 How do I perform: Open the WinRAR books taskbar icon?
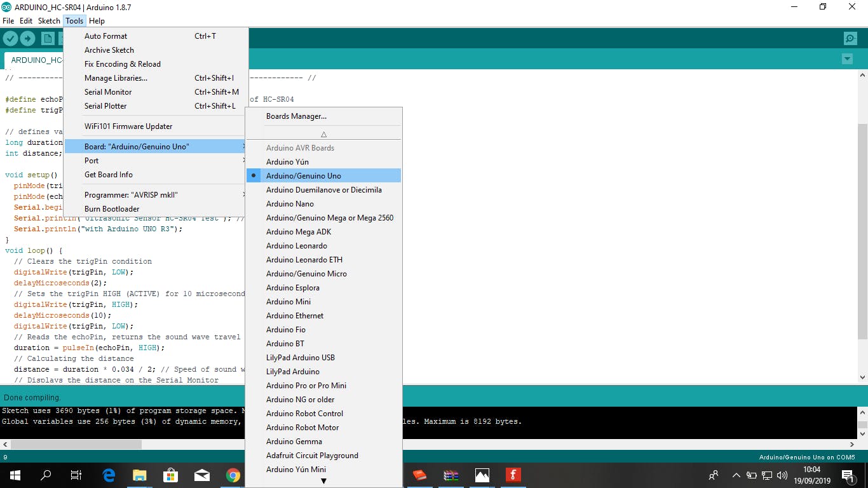tap(451, 475)
